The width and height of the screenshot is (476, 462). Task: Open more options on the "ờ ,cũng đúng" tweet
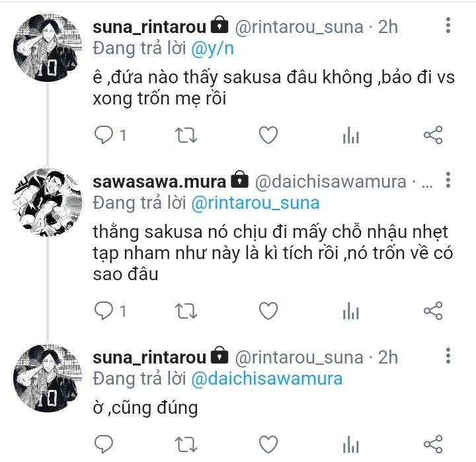(448, 358)
